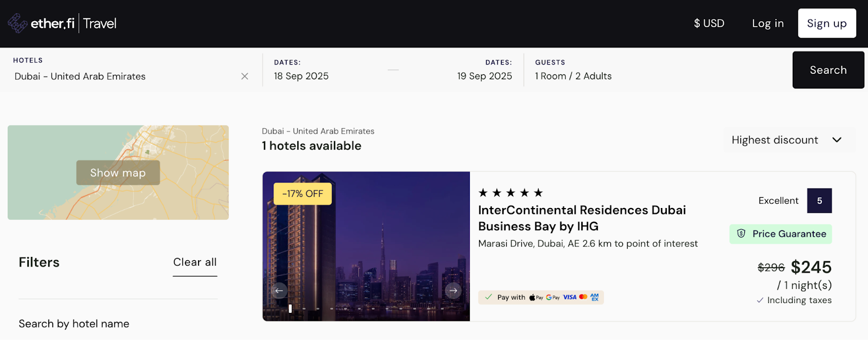868x340 pixels.
Task: Open the guests 1 Room / 2 Adults selector
Action: 573,76
